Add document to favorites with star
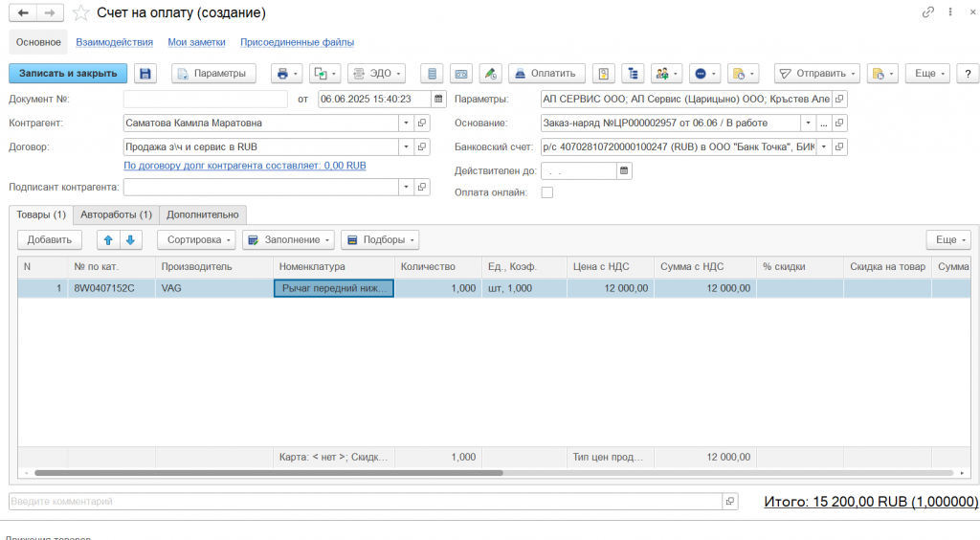The height and width of the screenshot is (540, 980). (x=82, y=13)
